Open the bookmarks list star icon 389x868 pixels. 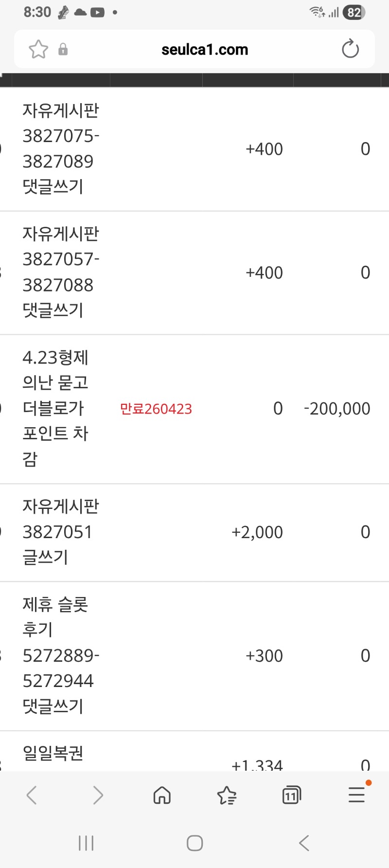tap(227, 796)
